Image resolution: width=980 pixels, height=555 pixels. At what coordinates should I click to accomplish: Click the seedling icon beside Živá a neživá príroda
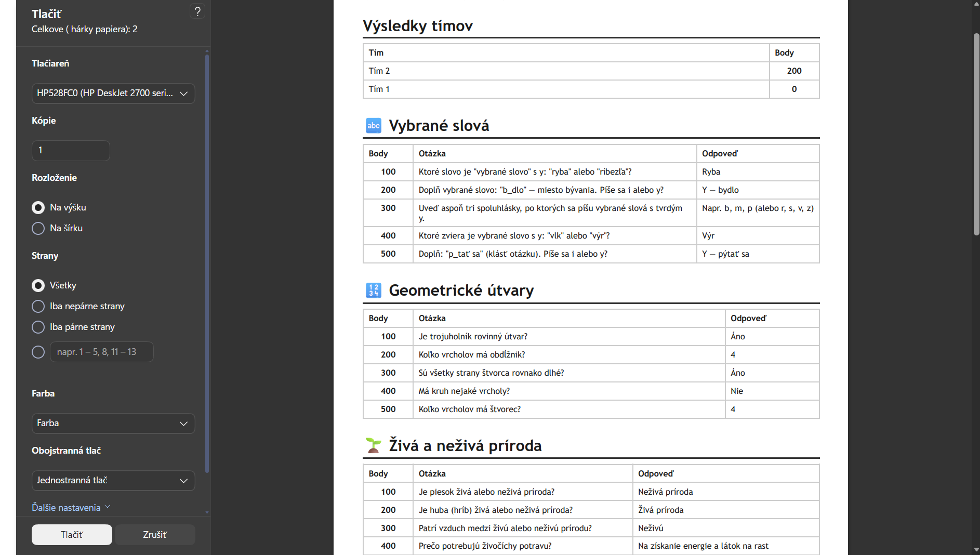pos(374,445)
